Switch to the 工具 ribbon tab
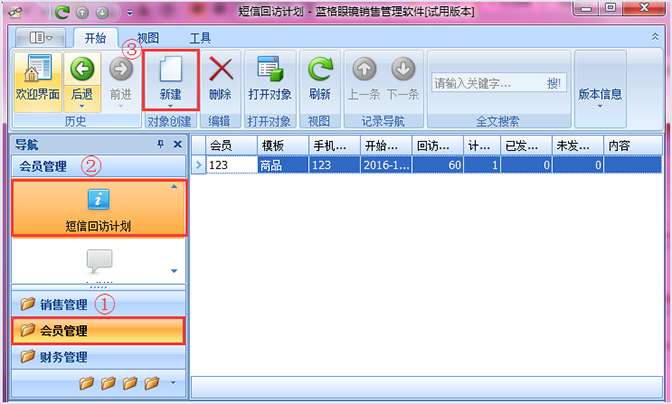This screenshot has height=404, width=672. click(200, 38)
